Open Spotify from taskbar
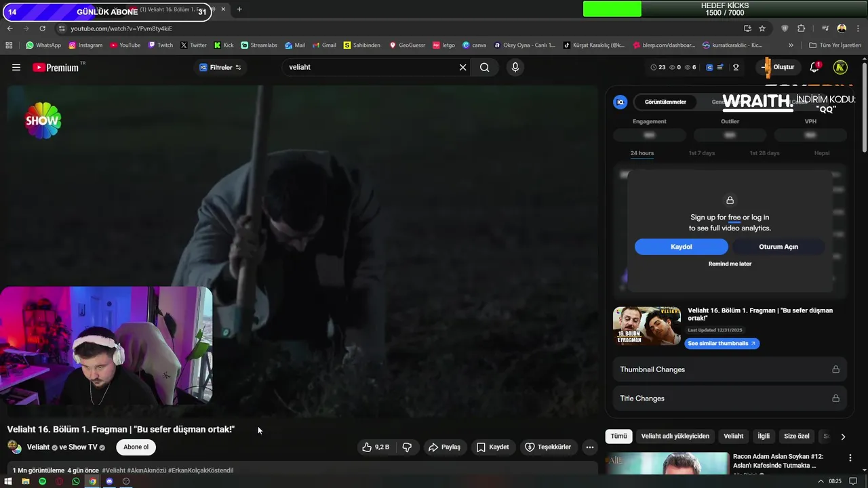The height and width of the screenshot is (488, 868). tap(43, 481)
